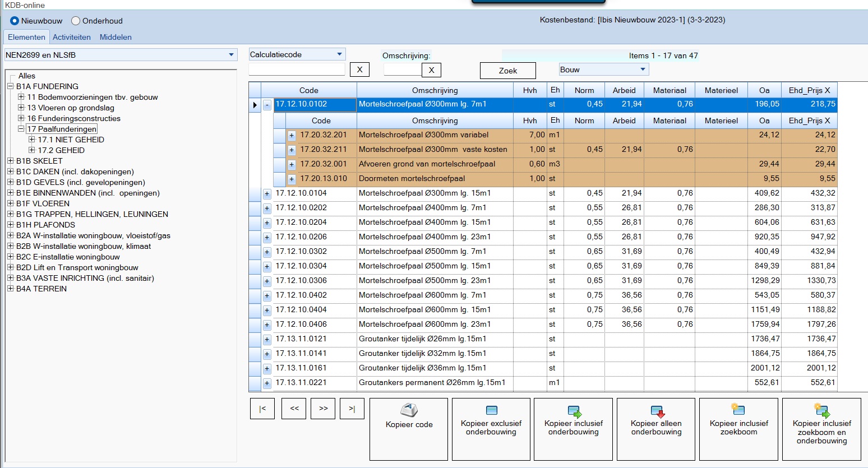Select the Nieuwbouw radio button
The image size is (868, 468).
[15, 21]
